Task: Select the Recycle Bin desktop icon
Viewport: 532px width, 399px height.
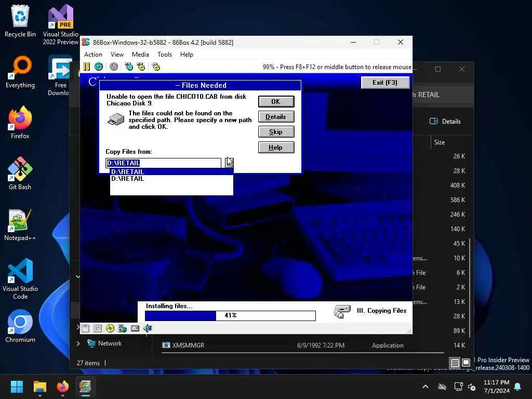Action: 20,21
